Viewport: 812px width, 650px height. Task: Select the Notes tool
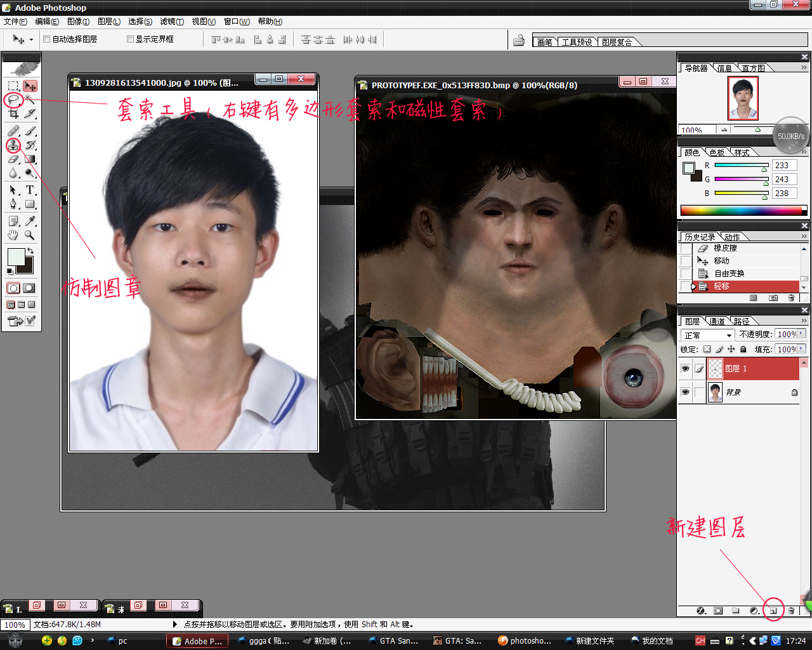(x=13, y=221)
